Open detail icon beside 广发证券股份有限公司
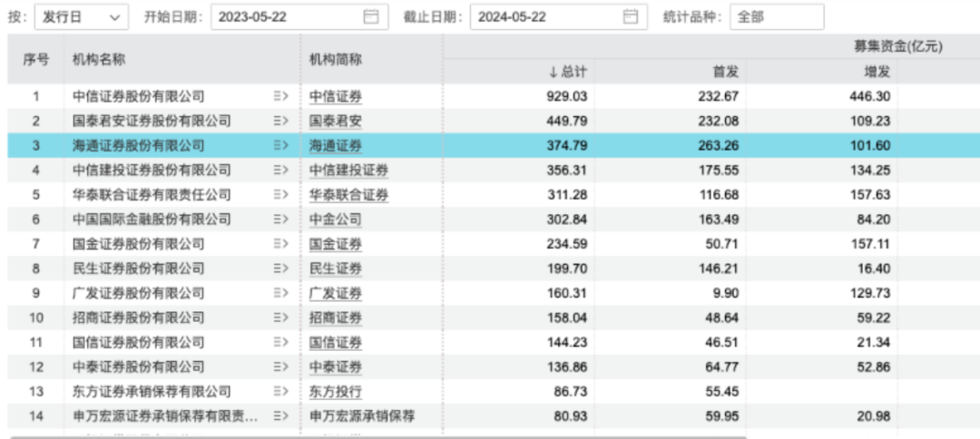Image resolution: width=980 pixels, height=439 pixels. (280, 293)
